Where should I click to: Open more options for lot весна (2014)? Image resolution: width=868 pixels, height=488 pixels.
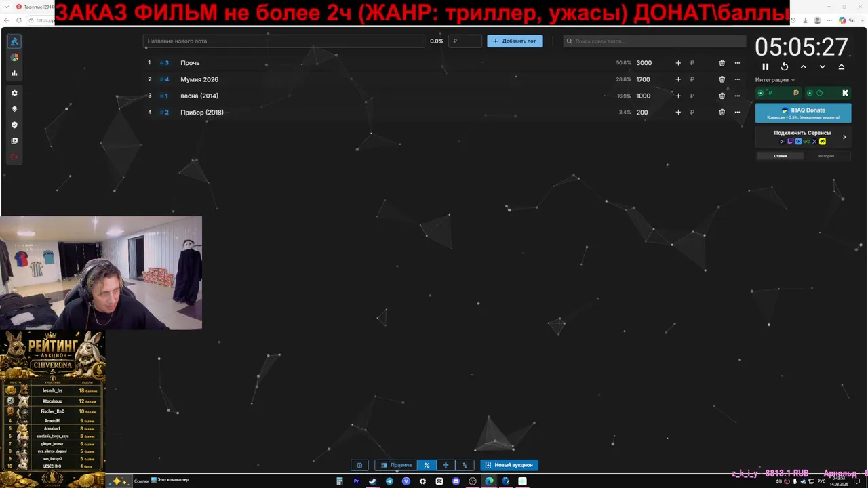pos(737,96)
